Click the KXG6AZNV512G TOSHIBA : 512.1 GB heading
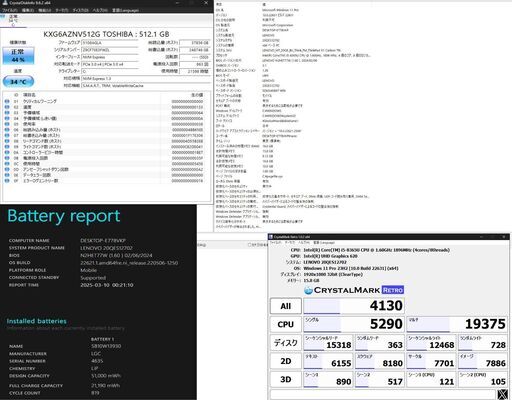Screen dimensions: 512x400 [106, 34]
